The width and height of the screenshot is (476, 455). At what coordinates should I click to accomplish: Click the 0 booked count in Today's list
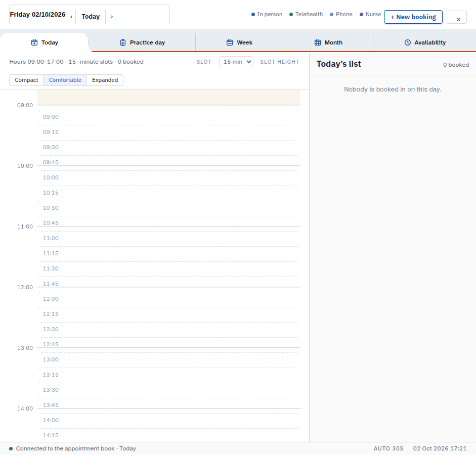tap(456, 65)
